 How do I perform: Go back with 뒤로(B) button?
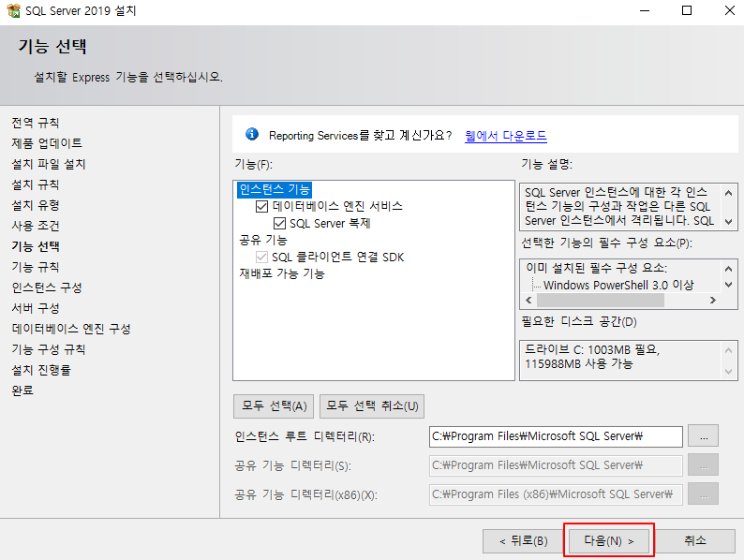(524, 541)
